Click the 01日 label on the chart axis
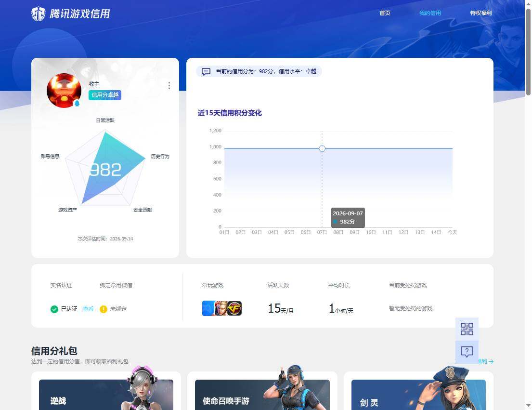This screenshot has height=410, width=532. click(224, 232)
